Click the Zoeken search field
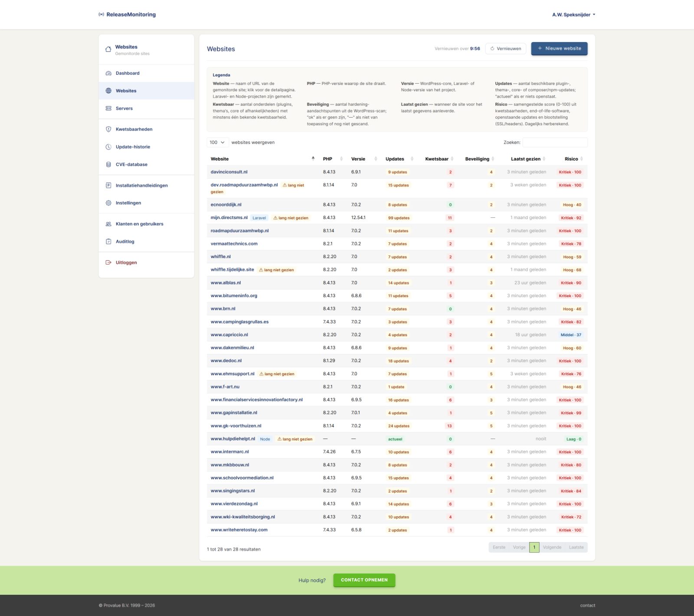Viewport: 694px width, 616px height. (555, 142)
